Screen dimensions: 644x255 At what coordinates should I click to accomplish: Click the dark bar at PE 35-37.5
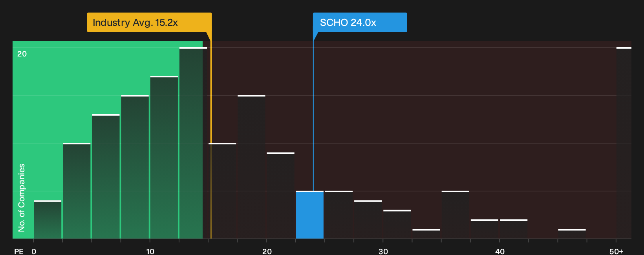pos(456,215)
